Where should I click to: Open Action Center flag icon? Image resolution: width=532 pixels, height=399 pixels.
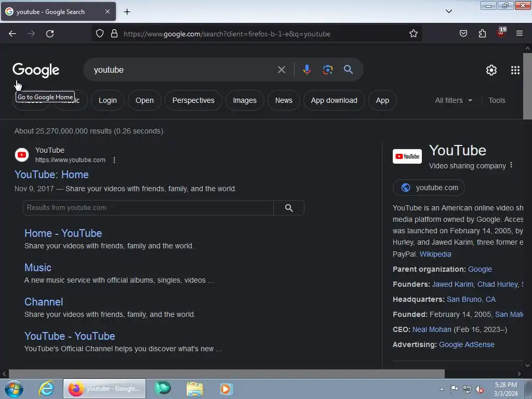(x=454, y=389)
